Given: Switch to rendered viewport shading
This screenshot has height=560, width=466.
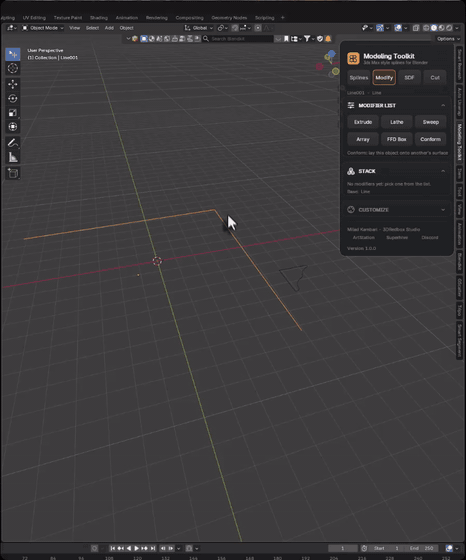Looking at the screenshot, I should (x=449, y=28).
